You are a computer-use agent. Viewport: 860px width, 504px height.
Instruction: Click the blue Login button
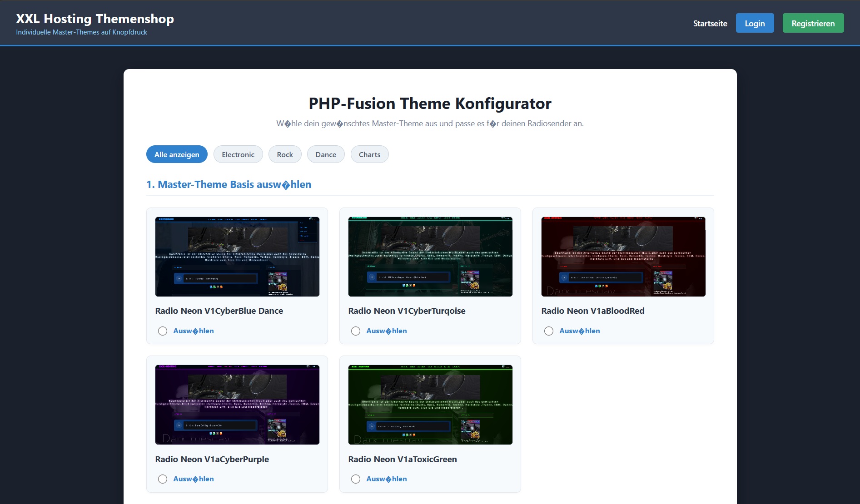755,23
